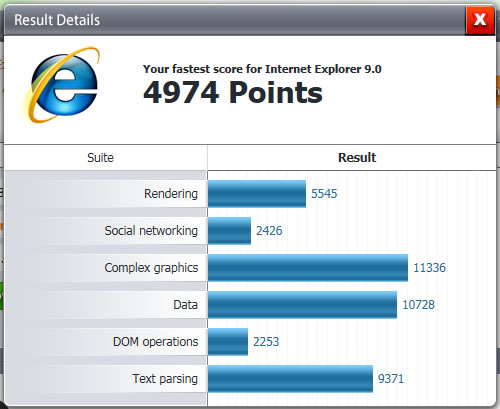Select the Text parsing suite label
Screen dimensions: 500x409
click(165, 379)
